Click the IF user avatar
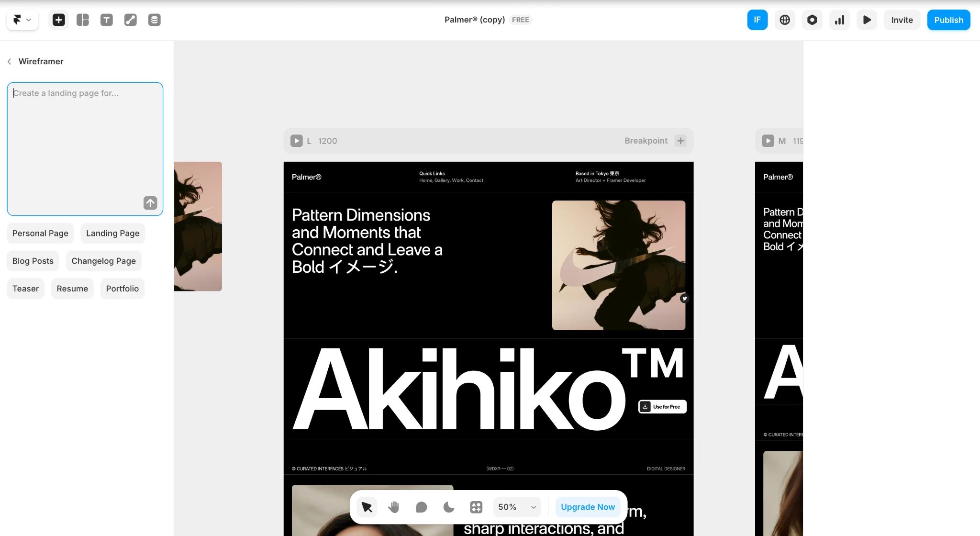 click(x=757, y=20)
